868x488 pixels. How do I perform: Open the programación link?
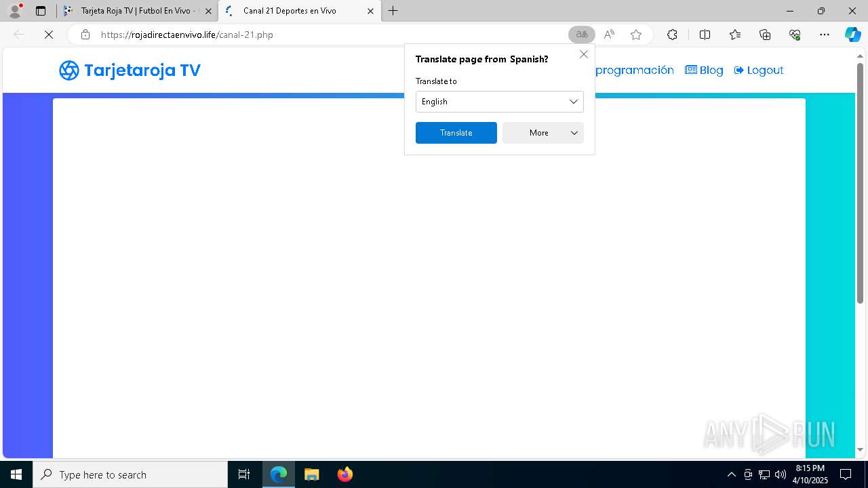634,70
